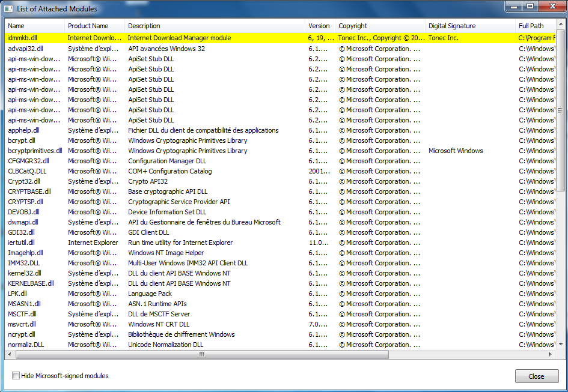Viewport: 568px width, 392px height.
Task: Select the MSCTF.dll row
Action: (x=280, y=314)
